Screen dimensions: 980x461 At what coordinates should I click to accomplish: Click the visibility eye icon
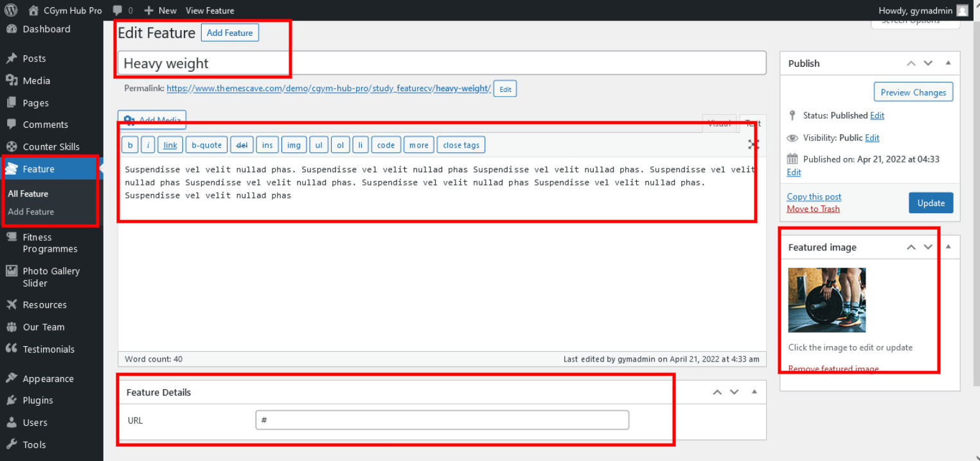[x=792, y=138]
